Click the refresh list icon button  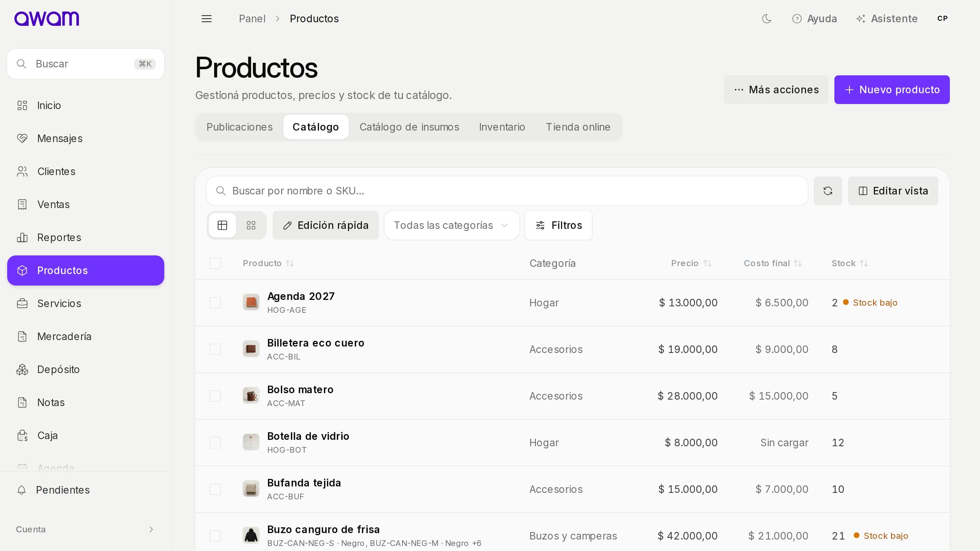pyautogui.click(x=828, y=190)
